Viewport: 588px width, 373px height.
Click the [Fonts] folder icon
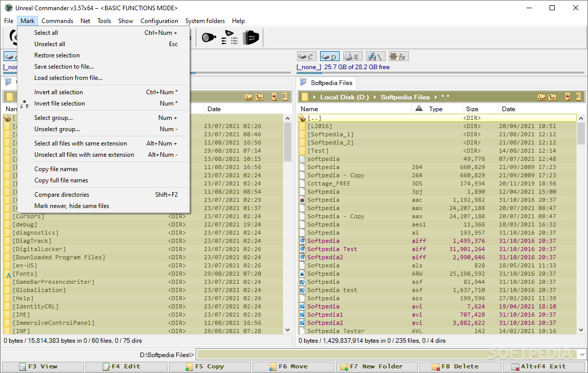tap(8, 274)
